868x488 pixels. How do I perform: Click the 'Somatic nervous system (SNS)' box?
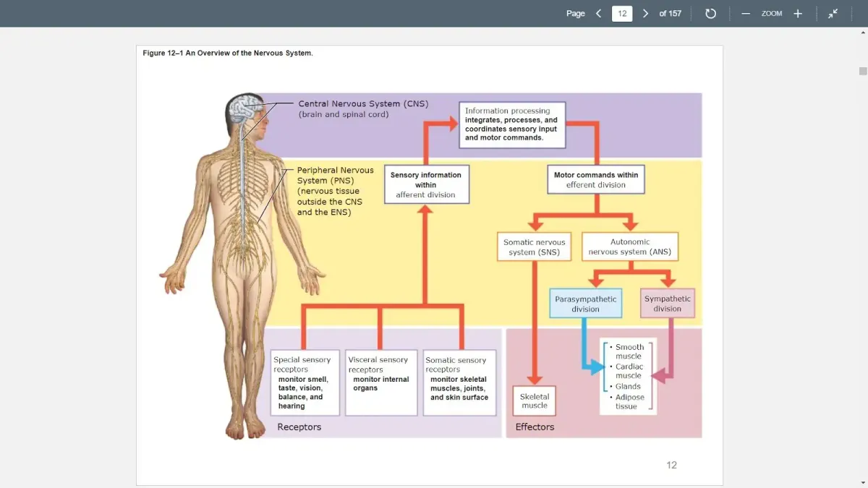[x=535, y=247]
